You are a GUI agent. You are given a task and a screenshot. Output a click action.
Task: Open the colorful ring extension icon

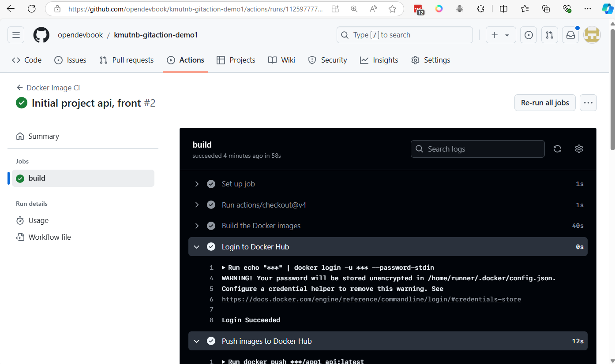[439, 9]
